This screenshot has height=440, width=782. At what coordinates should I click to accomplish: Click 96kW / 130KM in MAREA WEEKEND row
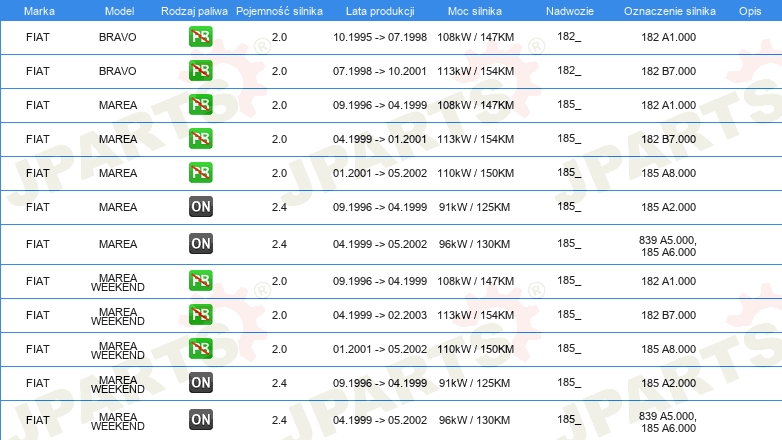point(474,420)
